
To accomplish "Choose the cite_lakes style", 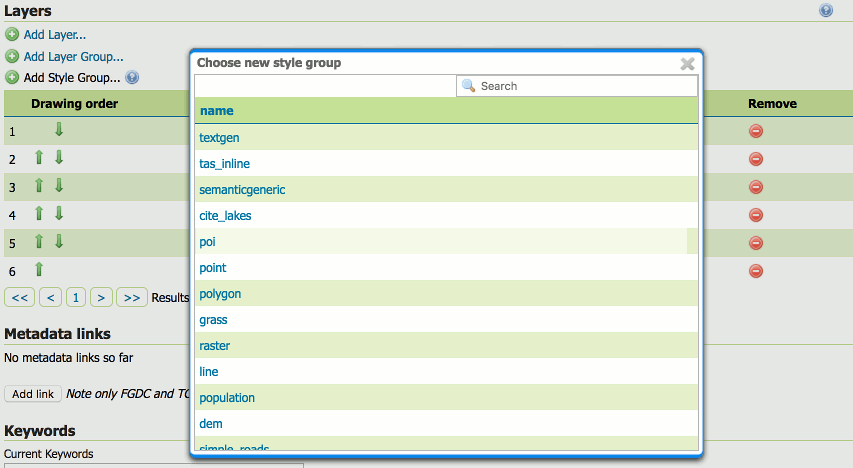I will click(225, 216).
